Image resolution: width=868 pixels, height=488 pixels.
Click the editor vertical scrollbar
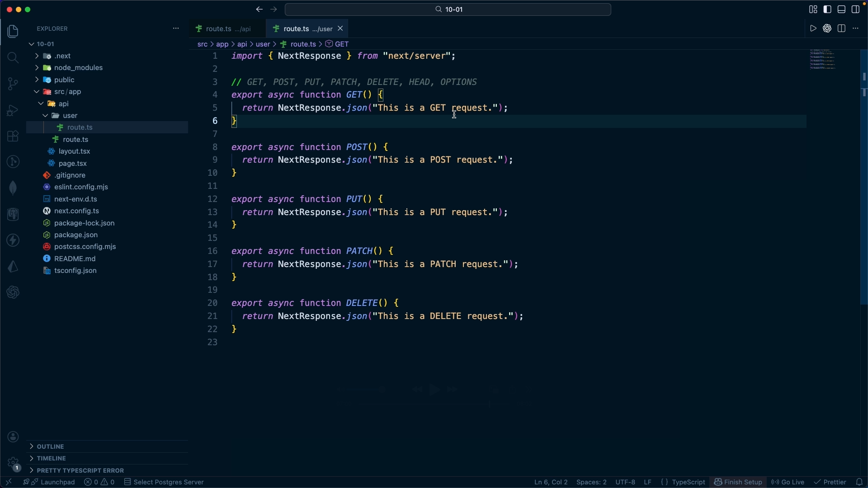tap(863, 181)
